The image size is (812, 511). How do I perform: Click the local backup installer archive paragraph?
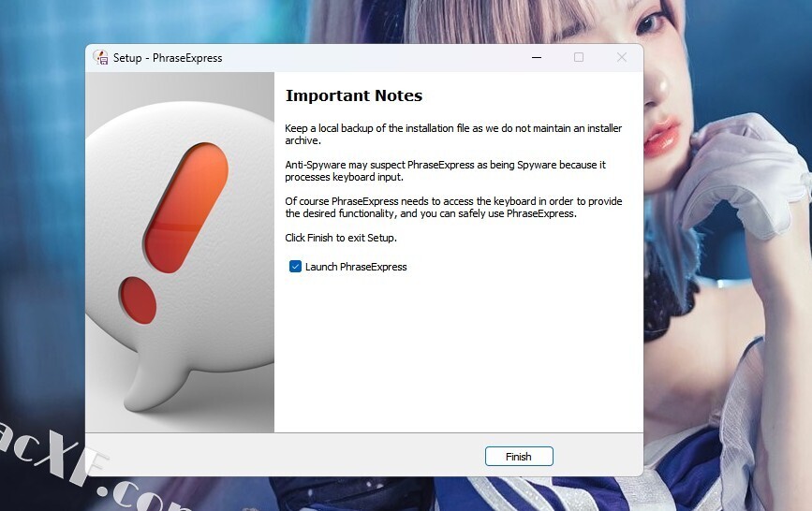click(453, 134)
